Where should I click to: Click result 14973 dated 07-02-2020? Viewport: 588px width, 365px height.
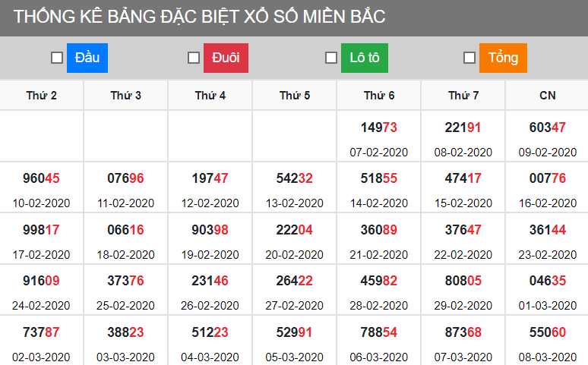379,127
